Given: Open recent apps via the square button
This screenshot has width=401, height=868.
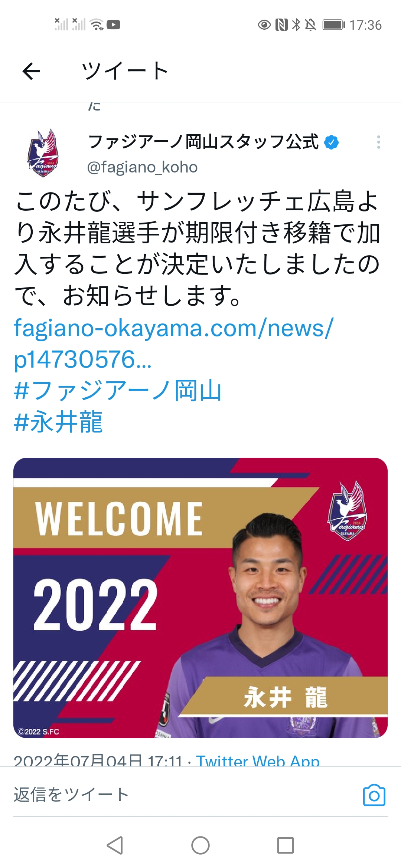Looking at the screenshot, I should [286, 845].
